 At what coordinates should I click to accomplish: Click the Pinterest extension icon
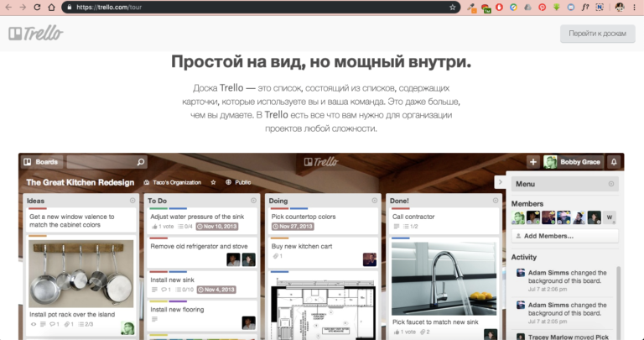point(543,7)
